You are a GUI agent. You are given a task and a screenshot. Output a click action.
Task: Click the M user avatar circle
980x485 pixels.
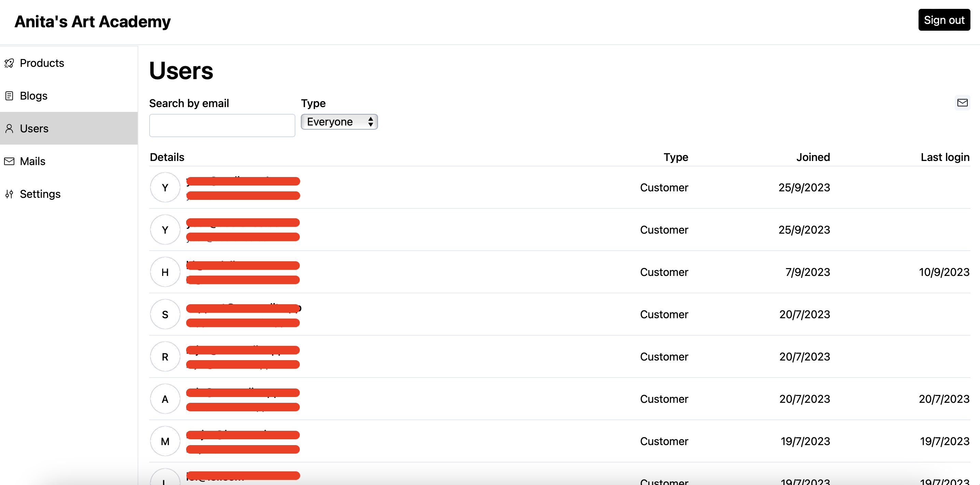pyautogui.click(x=165, y=441)
